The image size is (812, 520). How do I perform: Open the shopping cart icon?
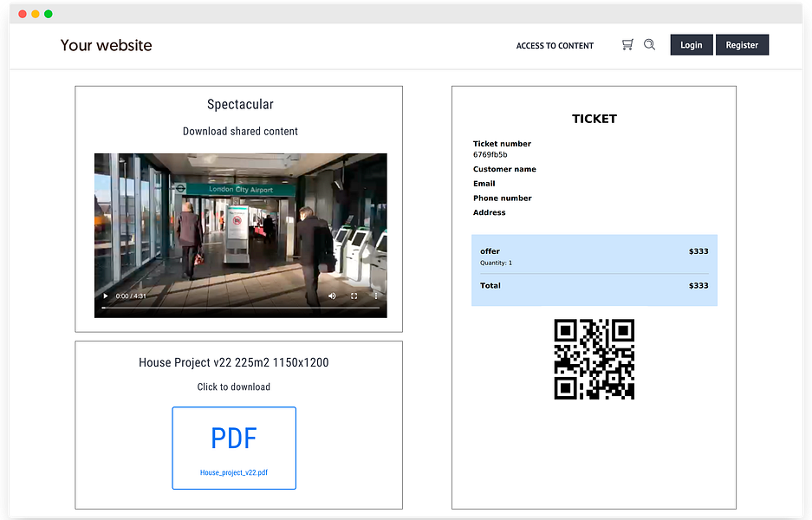(627, 45)
